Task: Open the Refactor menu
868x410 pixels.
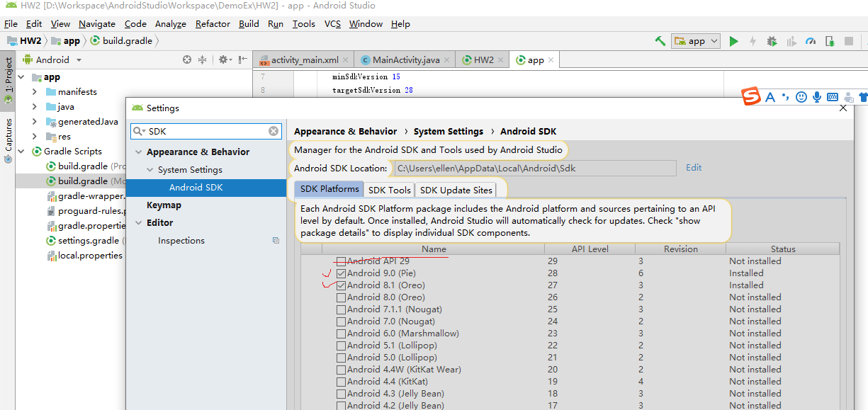Action: (x=213, y=23)
